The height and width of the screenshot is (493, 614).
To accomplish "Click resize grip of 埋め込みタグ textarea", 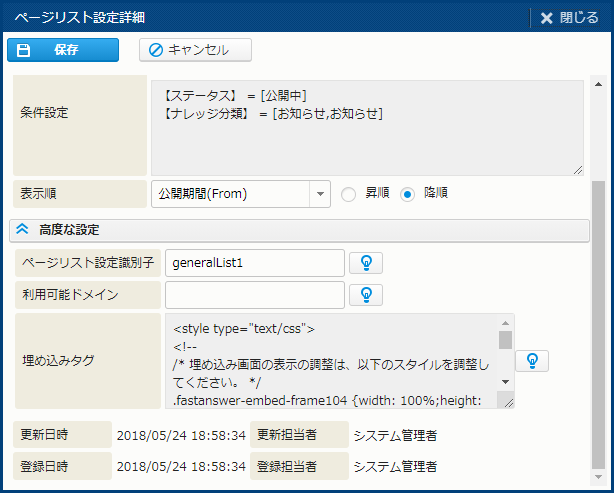I will [x=507, y=401].
